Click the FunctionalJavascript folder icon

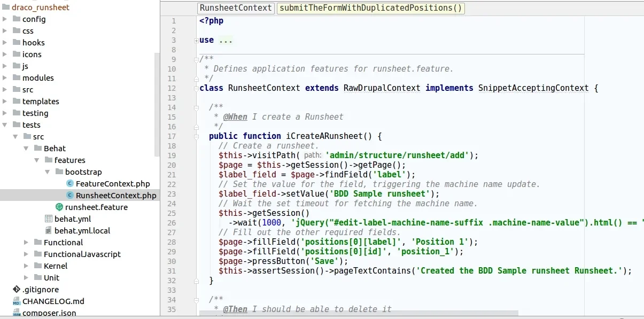click(x=37, y=254)
